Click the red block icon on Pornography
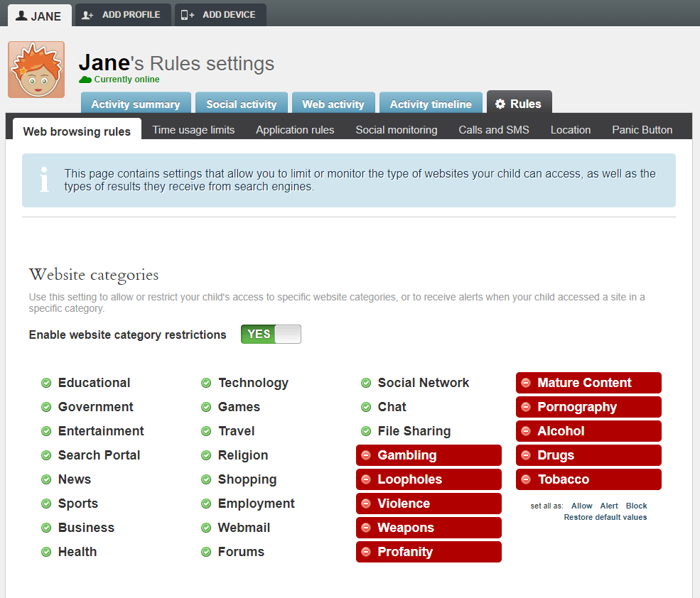This screenshot has height=598, width=700. (x=526, y=407)
